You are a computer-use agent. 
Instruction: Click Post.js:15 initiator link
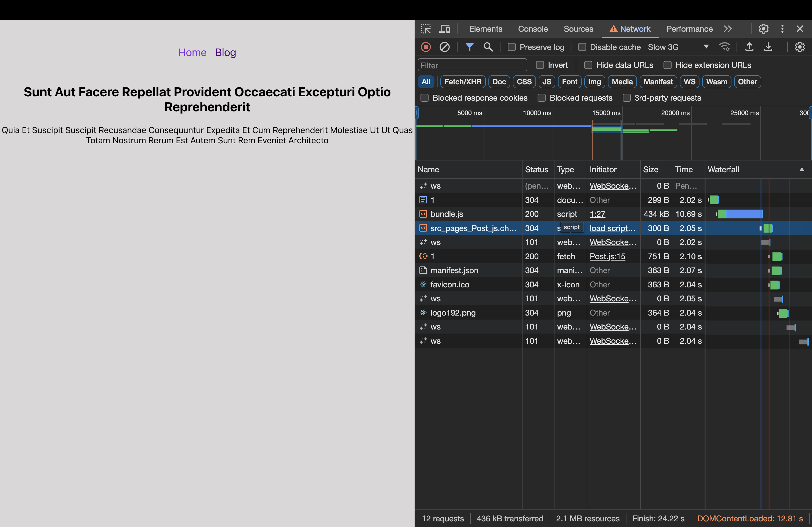tap(607, 256)
